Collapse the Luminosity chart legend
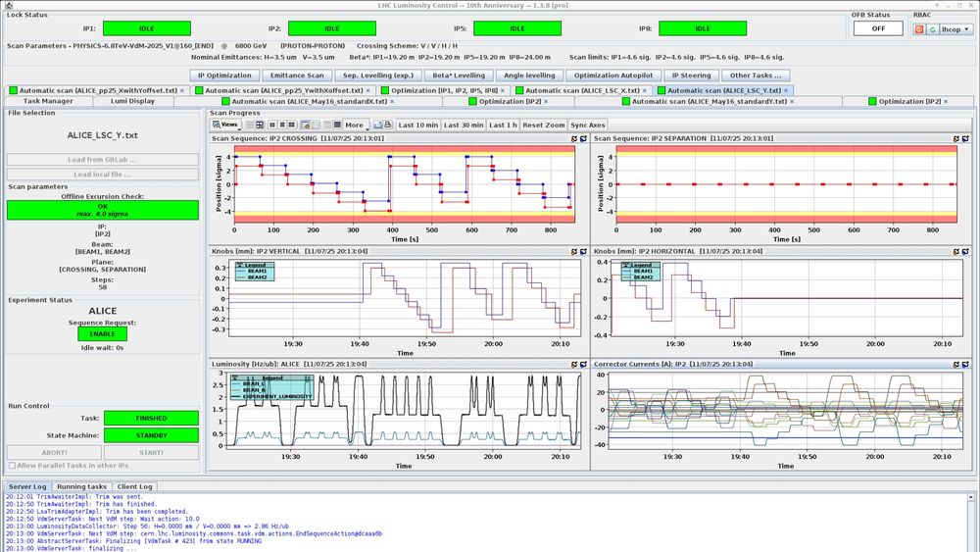The width and height of the screenshot is (980, 552). [234, 377]
